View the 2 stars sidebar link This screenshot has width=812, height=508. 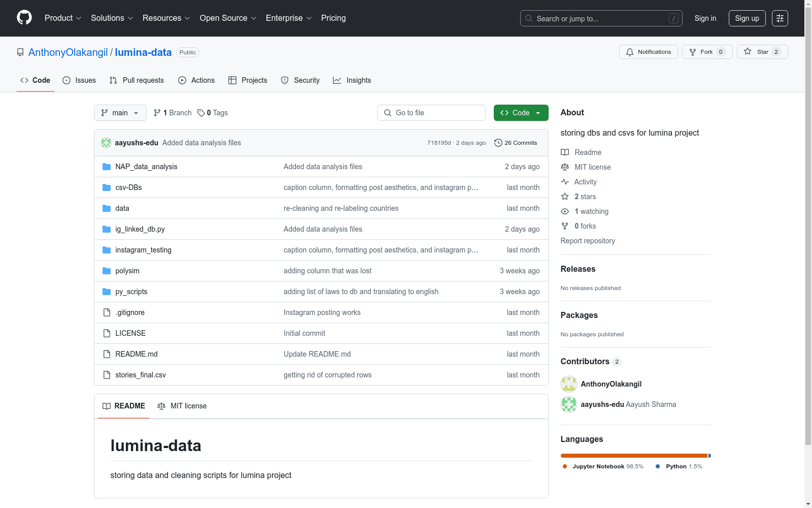coord(579,197)
